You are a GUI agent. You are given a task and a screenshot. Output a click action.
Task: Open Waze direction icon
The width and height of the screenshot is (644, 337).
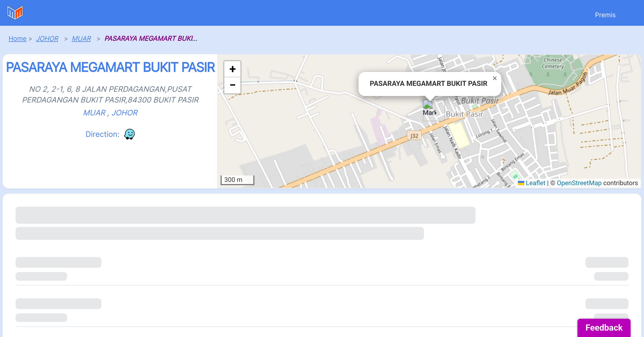(x=129, y=134)
